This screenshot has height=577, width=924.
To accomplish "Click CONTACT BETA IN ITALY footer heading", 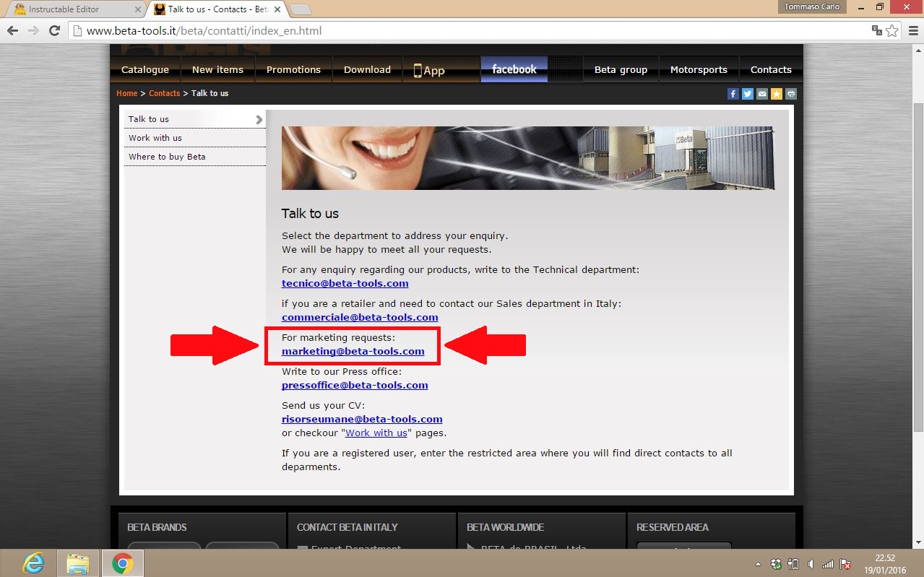I will coord(347,527).
